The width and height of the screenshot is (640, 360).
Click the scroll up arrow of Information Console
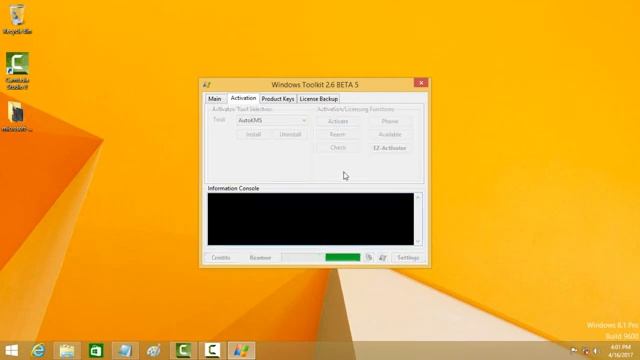[x=418, y=197]
